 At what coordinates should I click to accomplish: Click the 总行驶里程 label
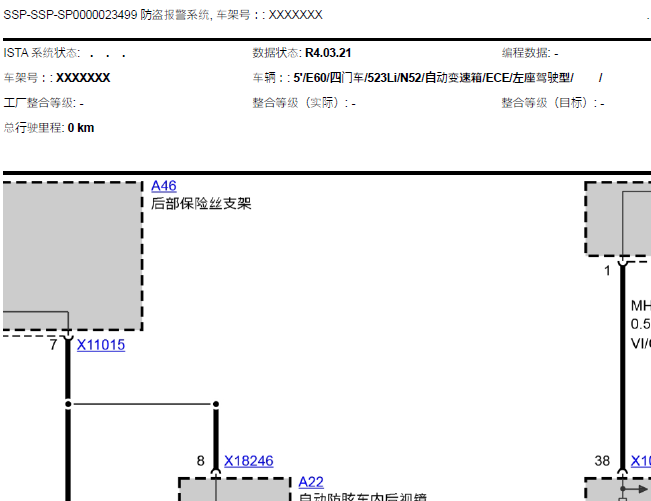[x=34, y=127]
